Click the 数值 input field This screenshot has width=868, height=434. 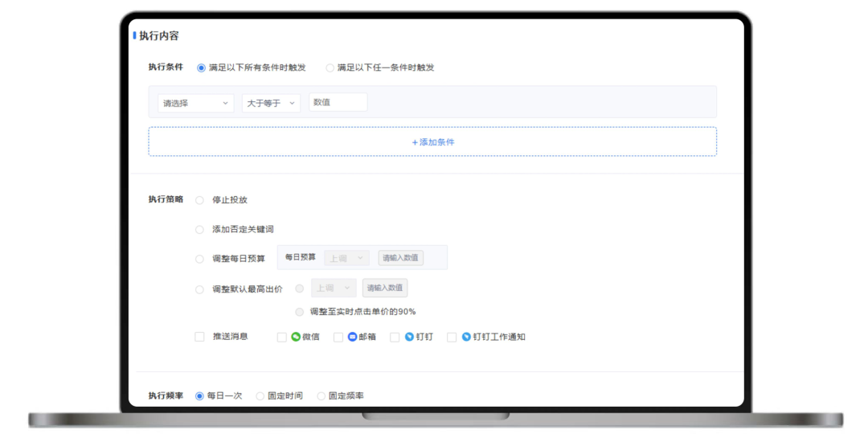[338, 102]
